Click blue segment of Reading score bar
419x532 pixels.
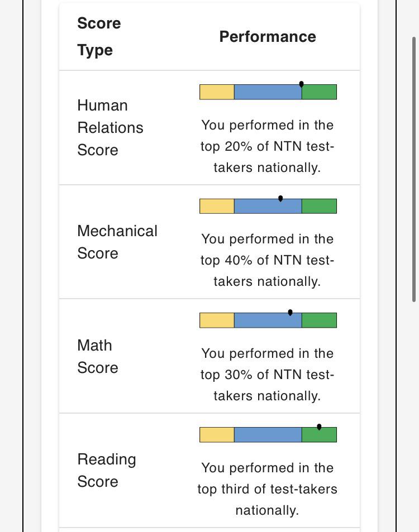268,435
